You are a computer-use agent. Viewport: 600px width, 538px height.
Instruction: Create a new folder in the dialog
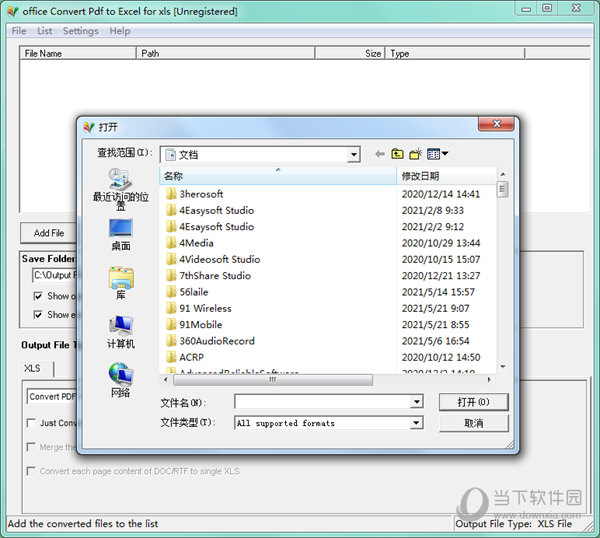(x=415, y=154)
